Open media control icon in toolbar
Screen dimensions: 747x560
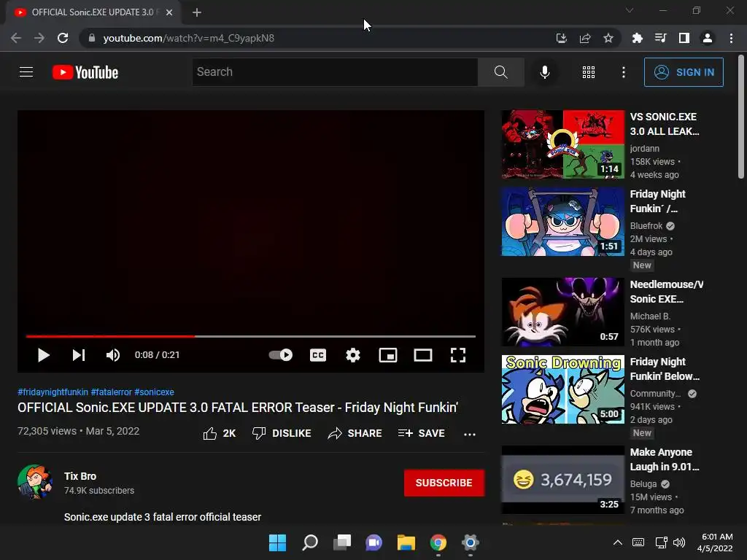pyautogui.click(x=660, y=38)
